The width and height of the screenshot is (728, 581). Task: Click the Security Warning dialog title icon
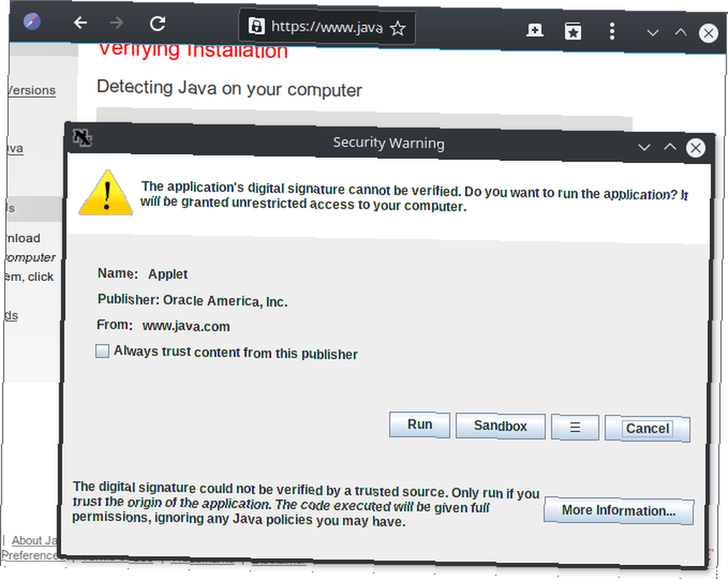pyautogui.click(x=83, y=138)
